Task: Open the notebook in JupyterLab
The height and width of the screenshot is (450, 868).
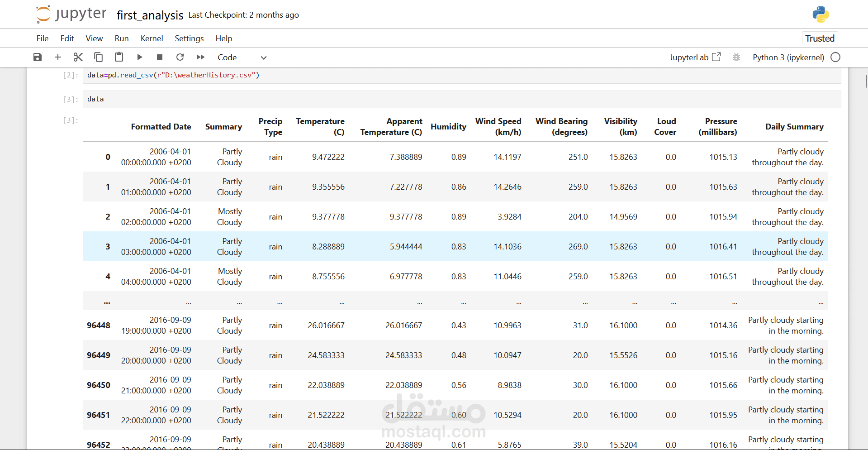Action: 695,57
